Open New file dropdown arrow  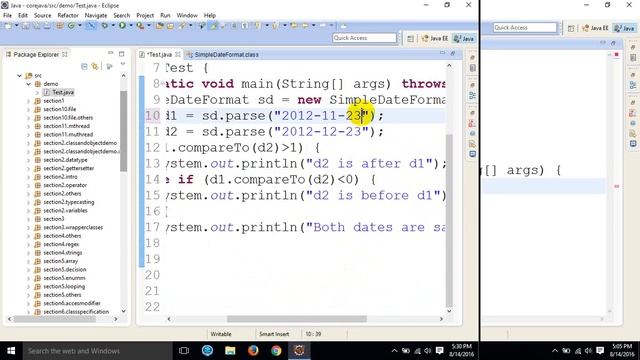17,25
